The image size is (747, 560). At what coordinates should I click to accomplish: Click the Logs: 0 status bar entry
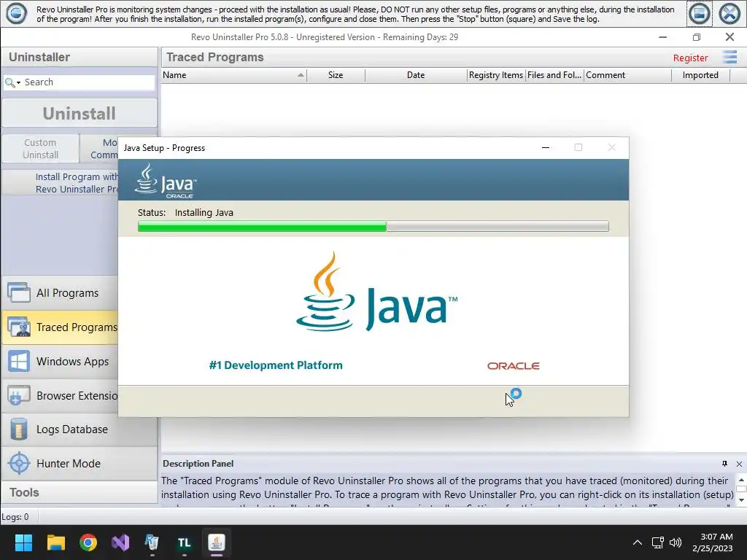point(15,517)
